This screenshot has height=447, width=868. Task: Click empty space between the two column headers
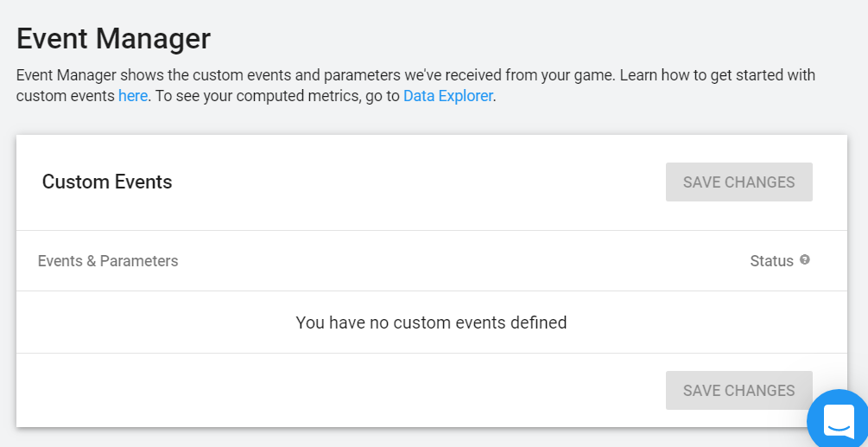[458, 261]
